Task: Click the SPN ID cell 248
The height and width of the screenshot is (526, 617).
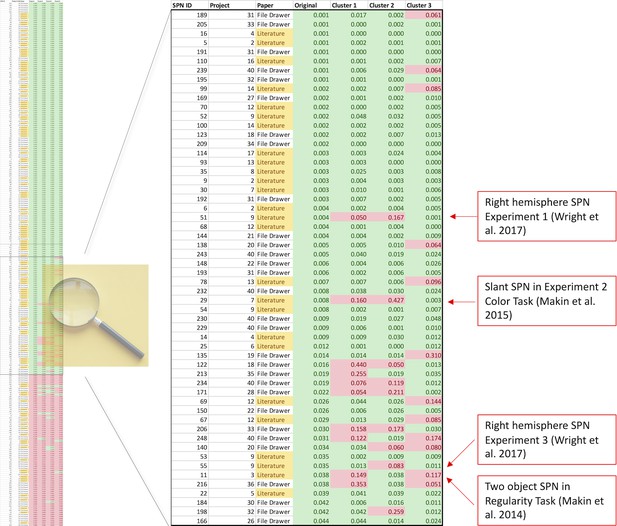Action: [190, 438]
